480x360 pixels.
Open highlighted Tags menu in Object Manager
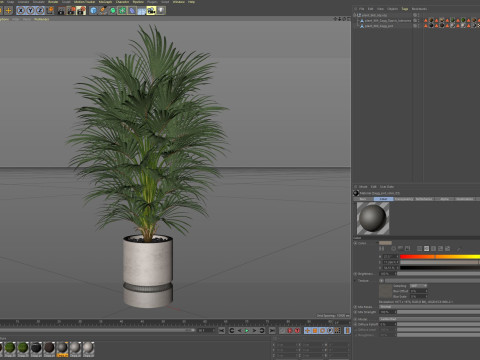405,9
